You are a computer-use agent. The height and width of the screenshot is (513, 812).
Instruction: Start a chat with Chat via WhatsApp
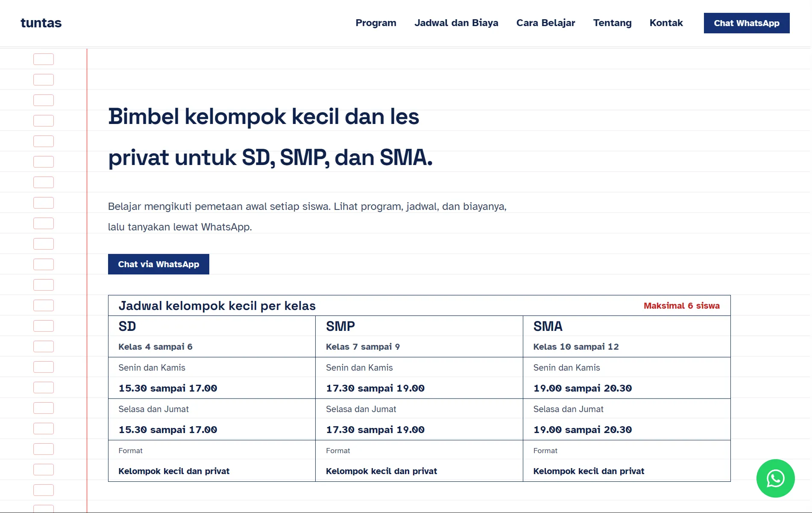[158, 264]
